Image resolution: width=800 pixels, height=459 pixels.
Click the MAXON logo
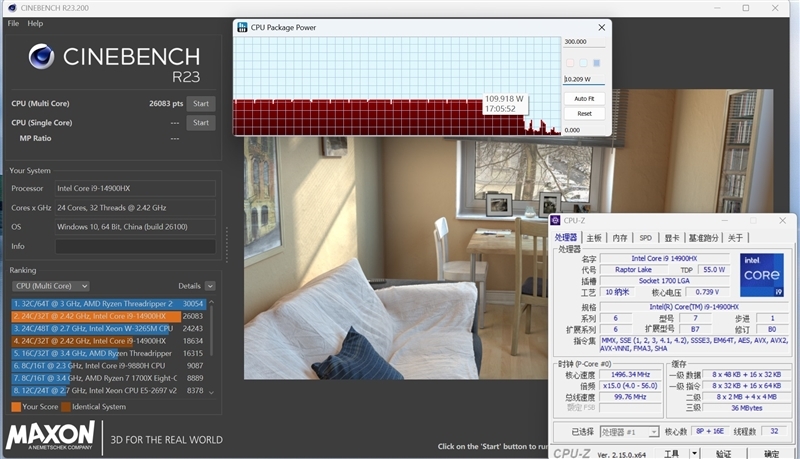pos(51,436)
